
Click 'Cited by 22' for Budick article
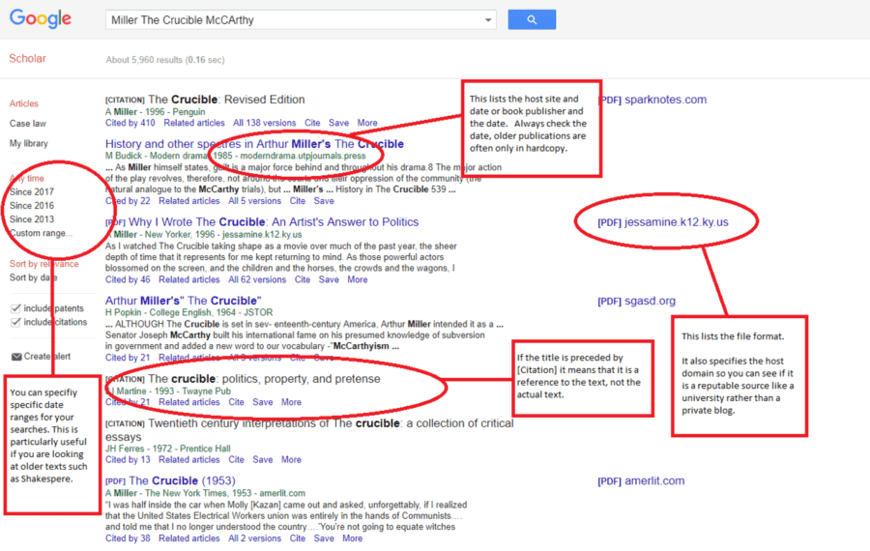[128, 201]
